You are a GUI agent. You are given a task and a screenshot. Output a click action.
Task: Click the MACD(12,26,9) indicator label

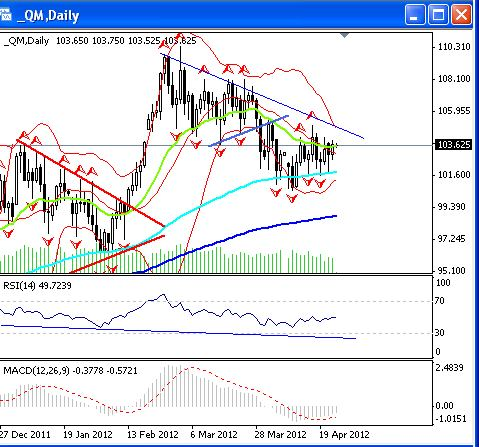(x=70, y=371)
